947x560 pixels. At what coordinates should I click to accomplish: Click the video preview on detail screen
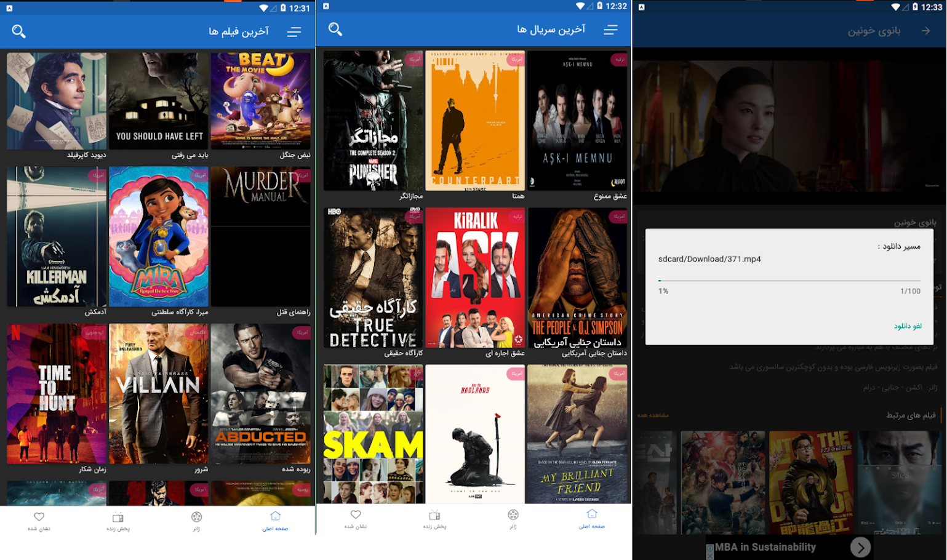coord(789,126)
